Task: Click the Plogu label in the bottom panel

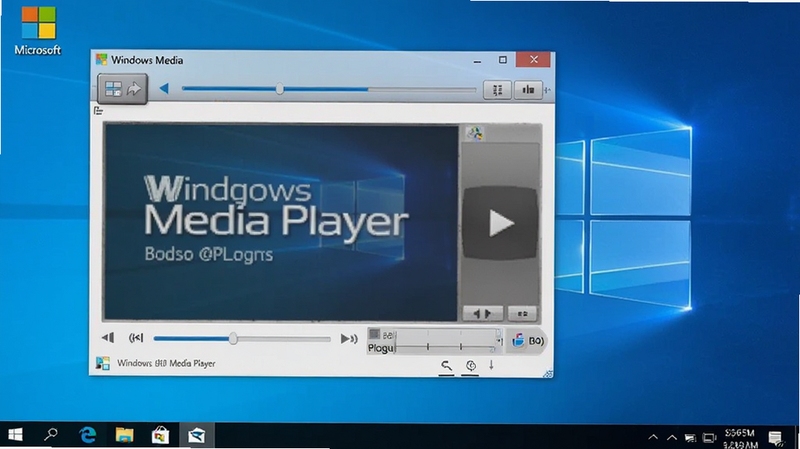Action: pyautogui.click(x=381, y=348)
